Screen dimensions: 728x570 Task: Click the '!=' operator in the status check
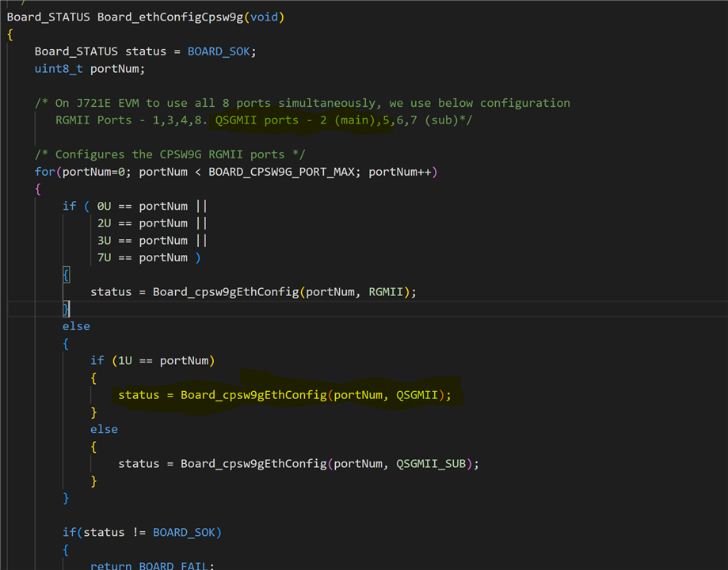[x=139, y=533]
